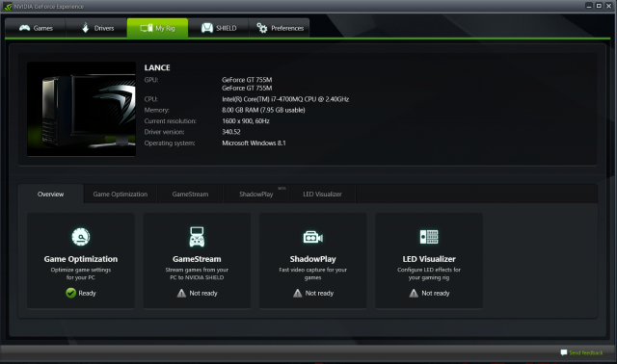Click the second GeForce GT 755M entry
This screenshot has width=617, height=364.
click(247, 88)
